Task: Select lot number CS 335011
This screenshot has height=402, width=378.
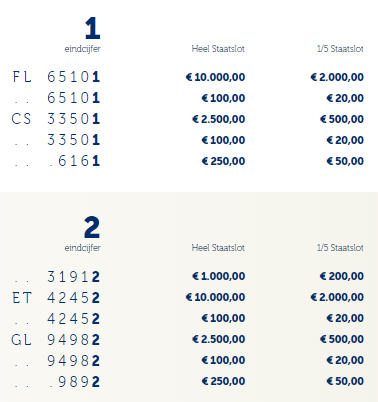Action: click(56, 119)
